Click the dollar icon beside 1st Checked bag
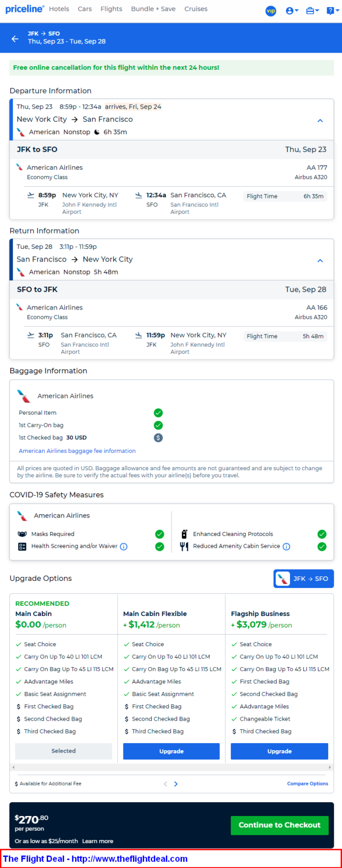 [158, 438]
